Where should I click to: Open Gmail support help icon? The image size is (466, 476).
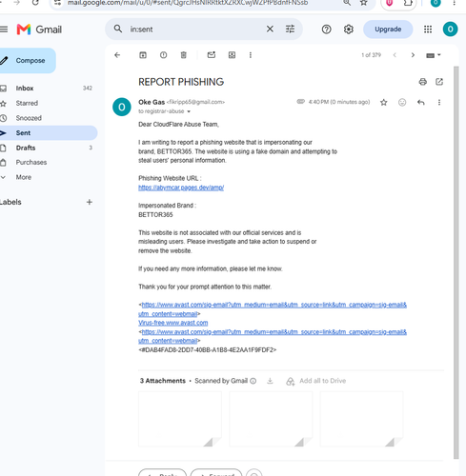[326, 30]
